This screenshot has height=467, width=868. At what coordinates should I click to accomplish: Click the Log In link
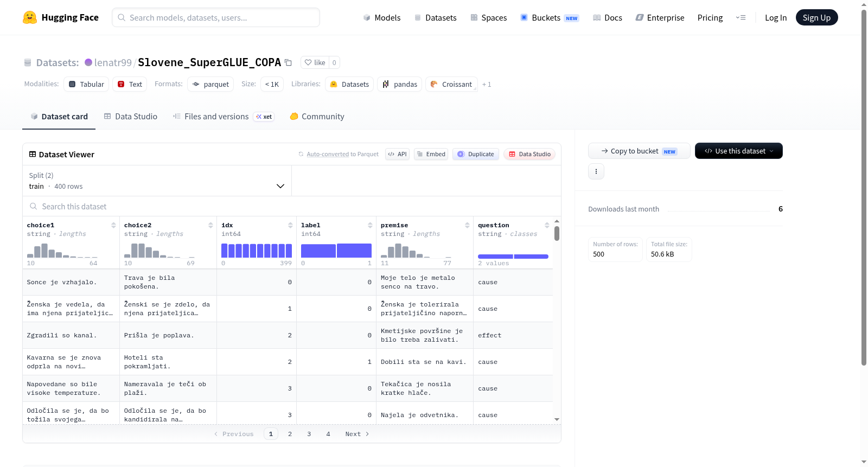point(776,18)
